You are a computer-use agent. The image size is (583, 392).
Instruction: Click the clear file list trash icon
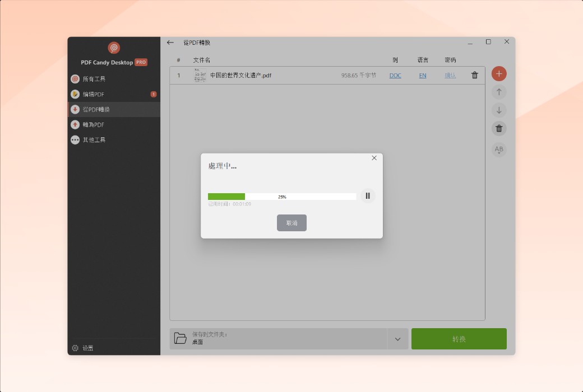pos(499,128)
